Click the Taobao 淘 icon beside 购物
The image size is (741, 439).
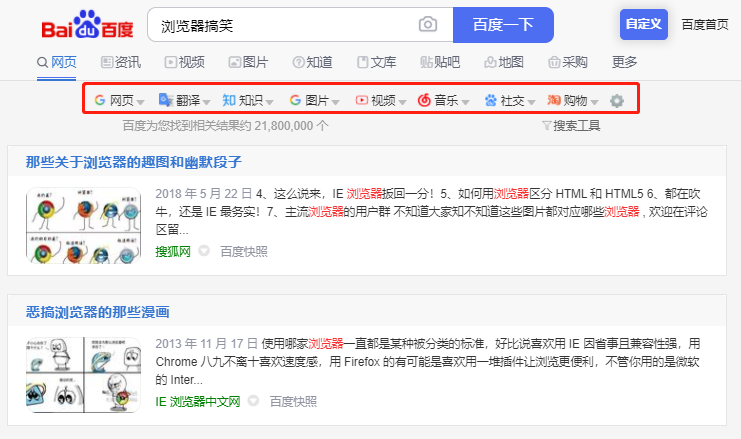[x=554, y=100]
